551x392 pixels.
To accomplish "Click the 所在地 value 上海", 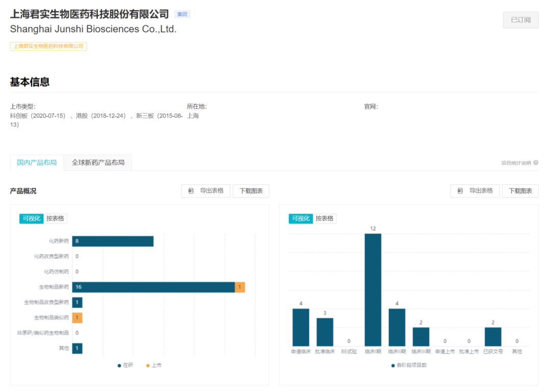I will click(193, 116).
